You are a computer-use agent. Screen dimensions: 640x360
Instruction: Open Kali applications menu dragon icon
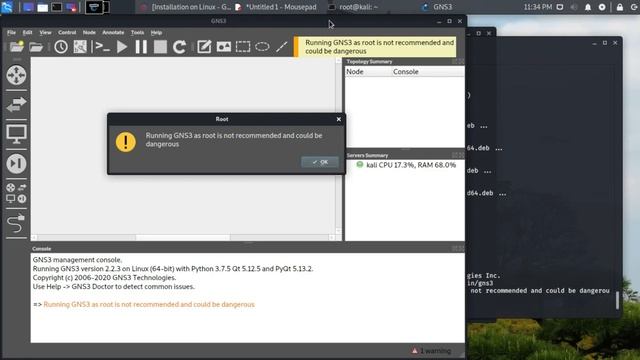(x=7, y=7)
